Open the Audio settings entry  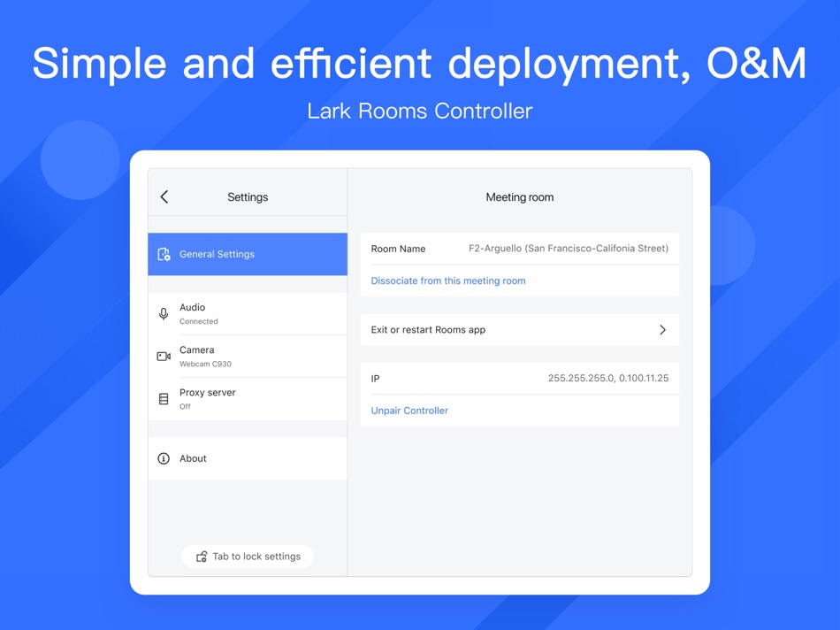[x=248, y=313]
